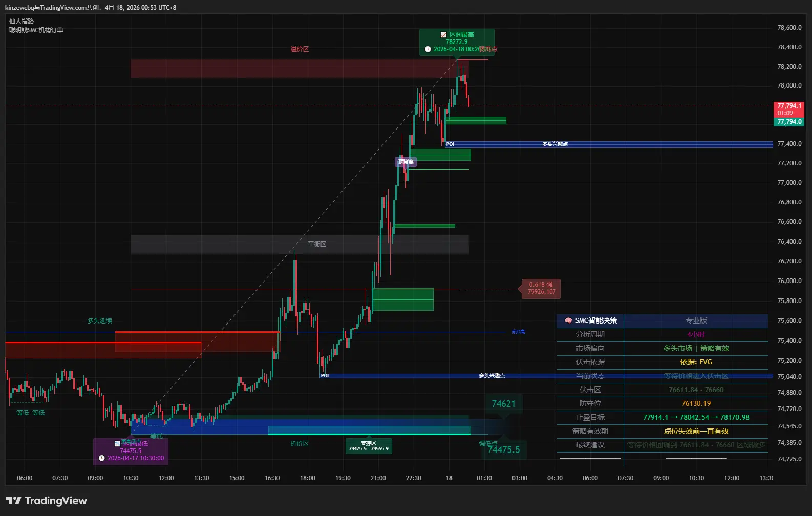Viewport: 812px width, 516px height.
Task: Click the 溢价区 premium zone label
Action: click(300, 49)
